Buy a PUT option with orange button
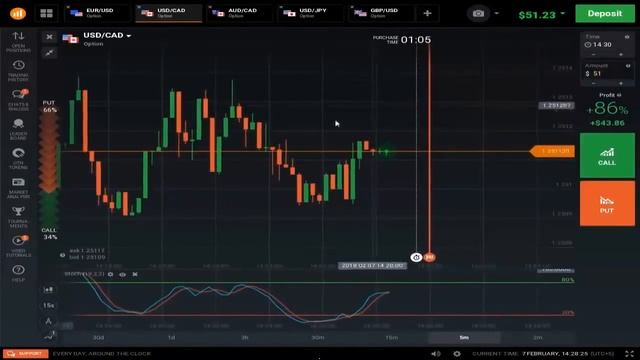Viewport: 640px width, 360px height. point(607,204)
